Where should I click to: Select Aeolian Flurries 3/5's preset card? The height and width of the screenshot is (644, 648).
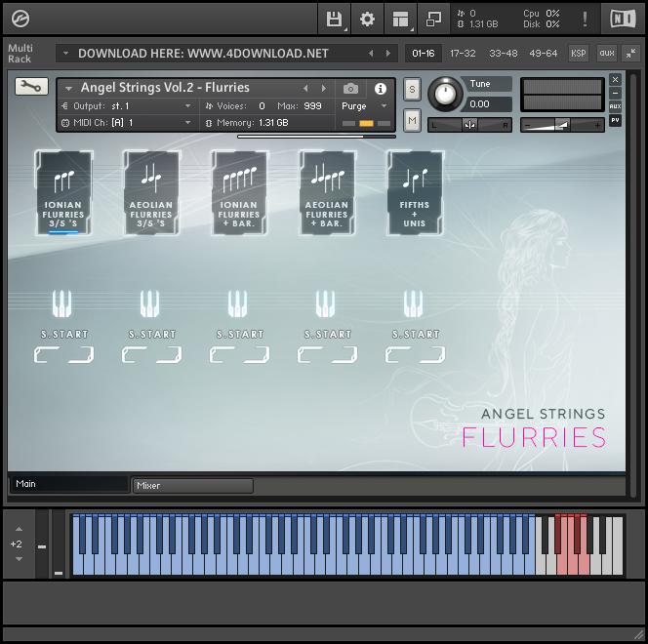(x=151, y=193)
